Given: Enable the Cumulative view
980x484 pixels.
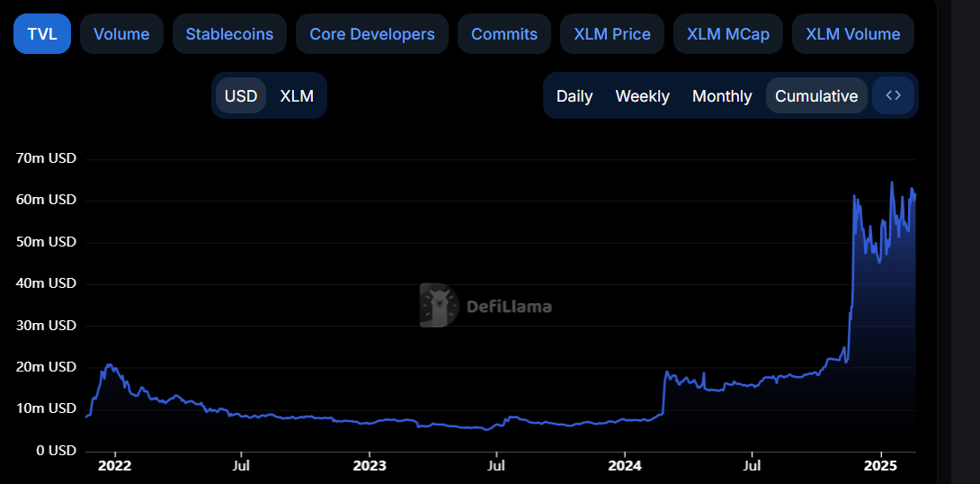Looking at the screenshot, I should point(816,96).
